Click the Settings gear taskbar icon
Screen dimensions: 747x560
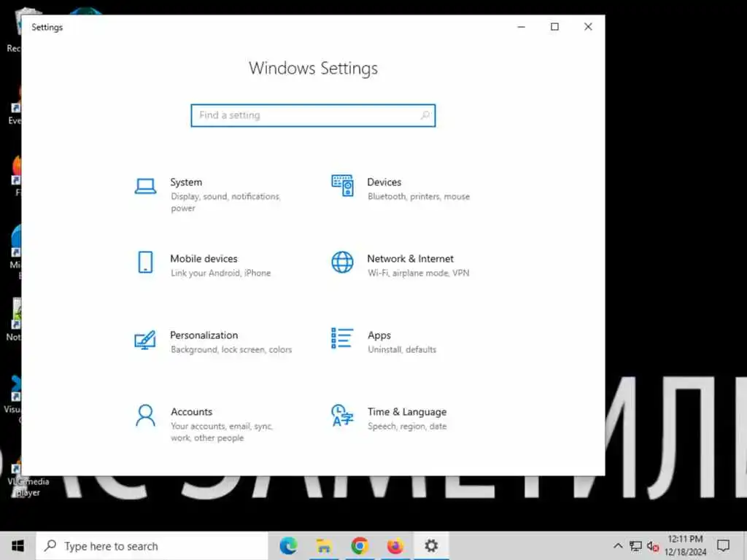(x=431, y=545)
